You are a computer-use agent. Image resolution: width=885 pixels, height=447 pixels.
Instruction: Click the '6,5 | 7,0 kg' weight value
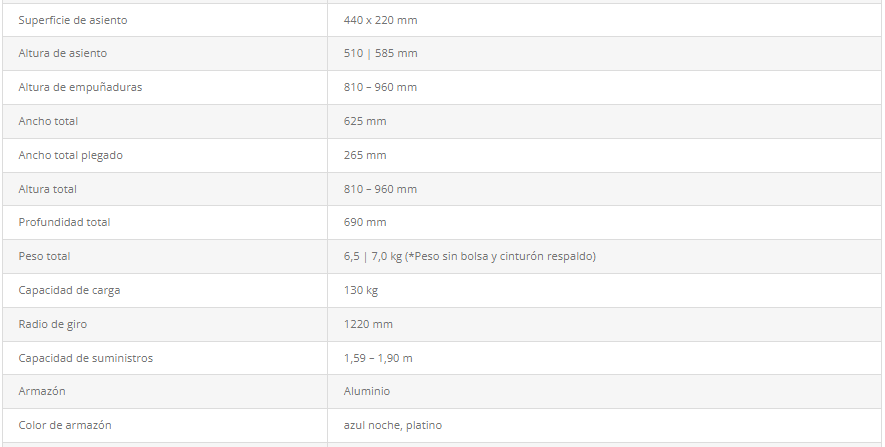click(x=372, y=256)
